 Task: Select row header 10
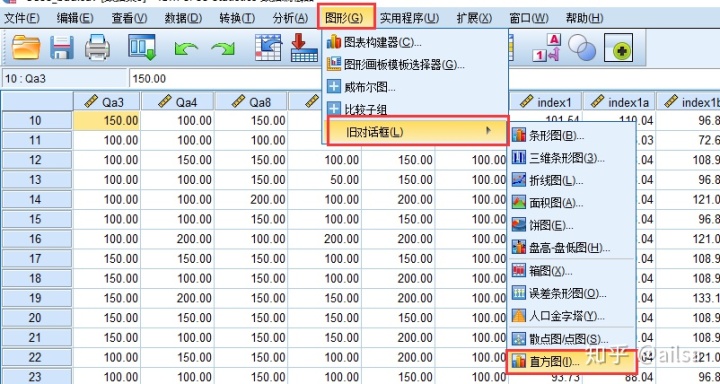(x=36, y=121)
